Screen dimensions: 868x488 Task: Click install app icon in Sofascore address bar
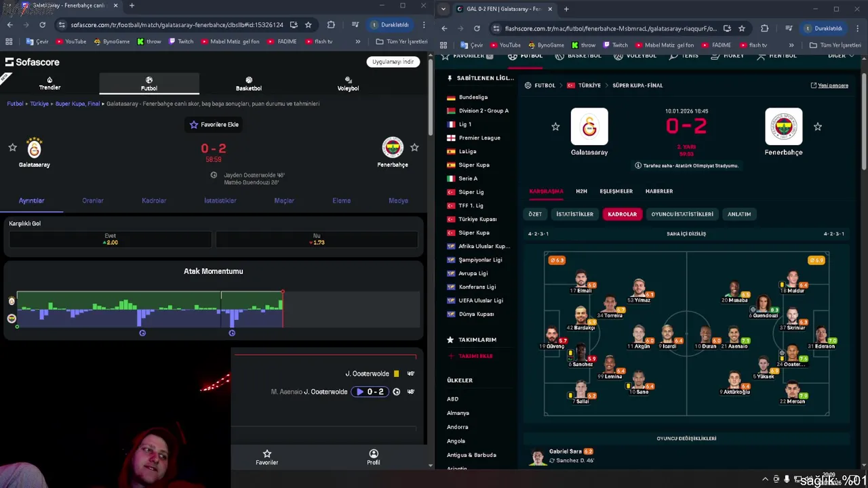coord(294,25)
